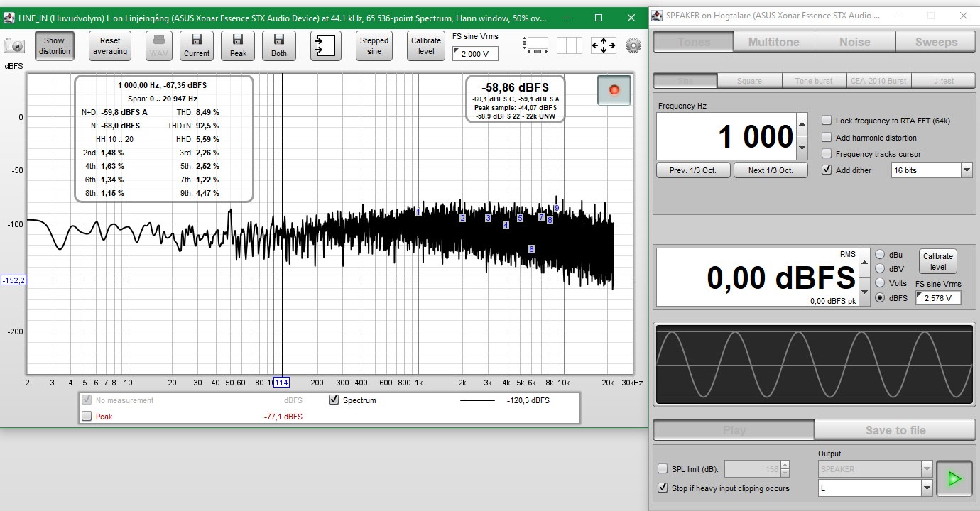This screenshot has height=511, width=980.
Task: Toggle the Spectrum trace checkbox
Action: (334, 400)
